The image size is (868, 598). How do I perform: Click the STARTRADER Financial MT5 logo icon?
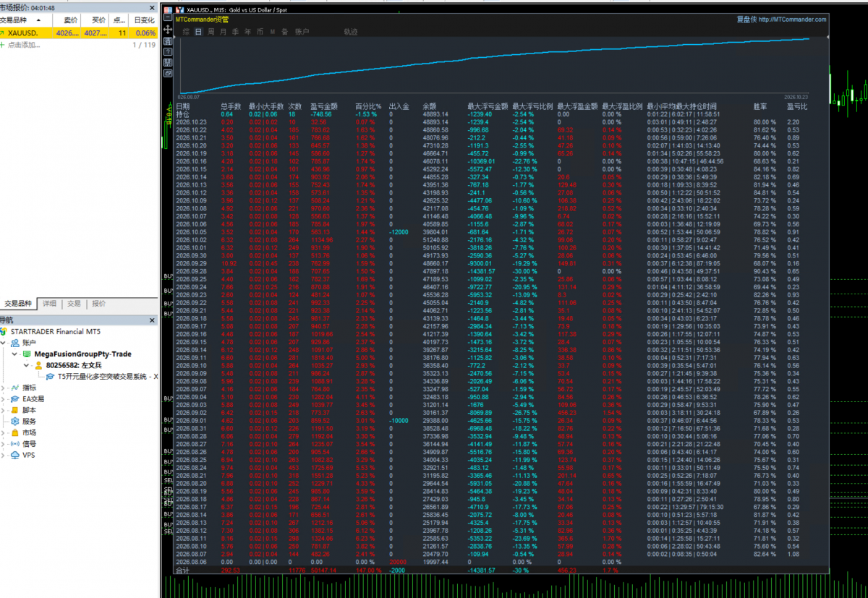(x=4, y=331)
